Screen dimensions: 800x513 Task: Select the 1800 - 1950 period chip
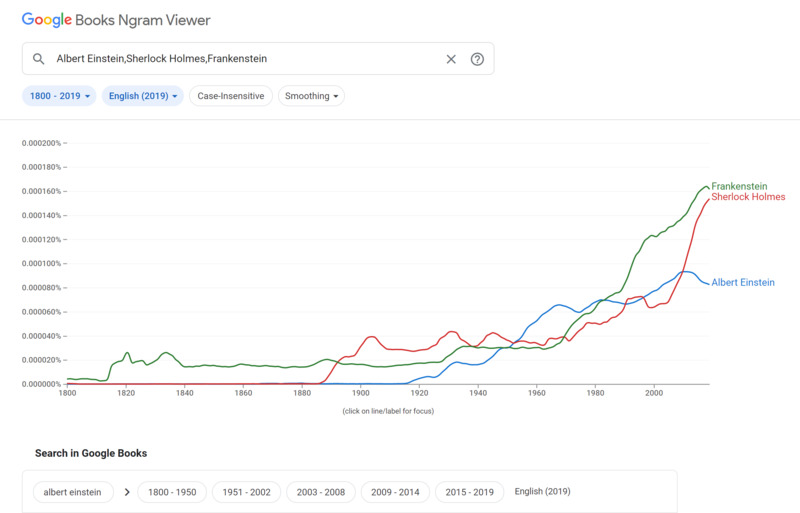(x=173, y=492)
